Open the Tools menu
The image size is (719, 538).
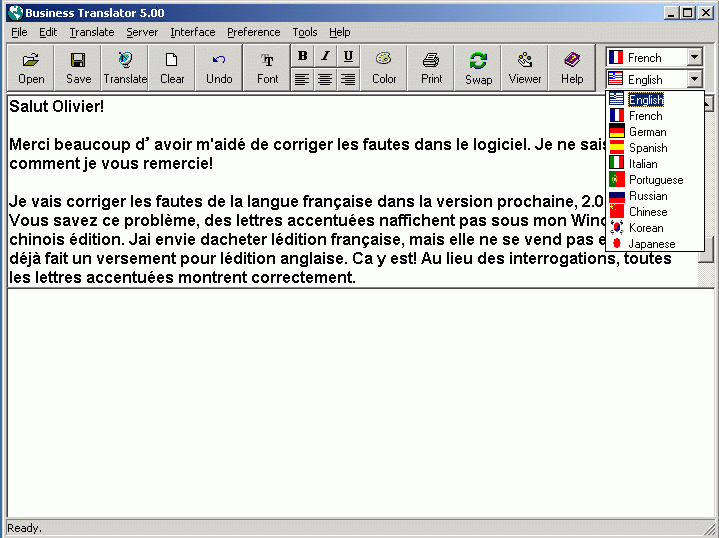[x=305, y=32]
